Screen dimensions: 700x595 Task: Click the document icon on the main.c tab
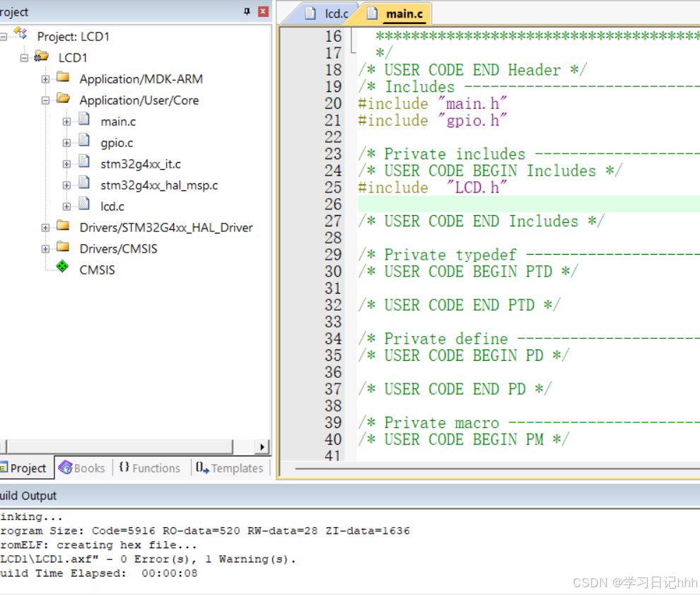point(371,13)
